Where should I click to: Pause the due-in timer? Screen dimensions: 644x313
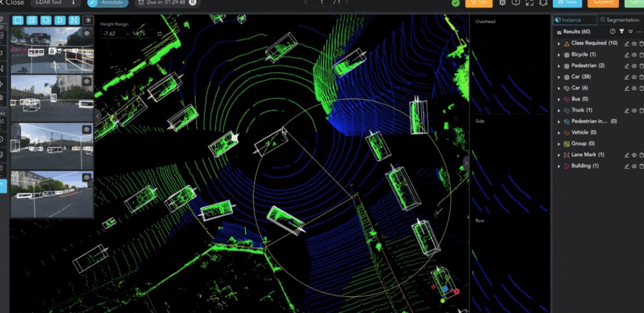(x=192, y=2)
